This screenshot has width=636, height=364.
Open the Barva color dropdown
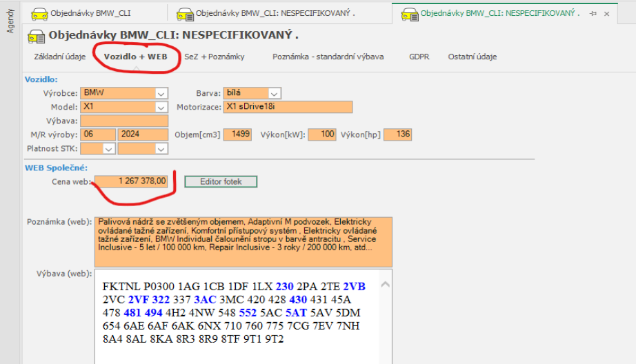point(274,93)
